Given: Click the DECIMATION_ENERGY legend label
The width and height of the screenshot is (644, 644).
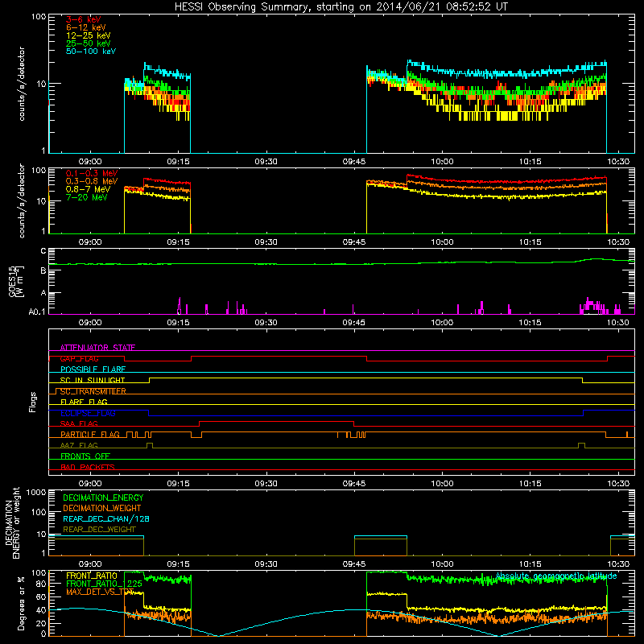Looking at the screenshot, I should point(103,497).
